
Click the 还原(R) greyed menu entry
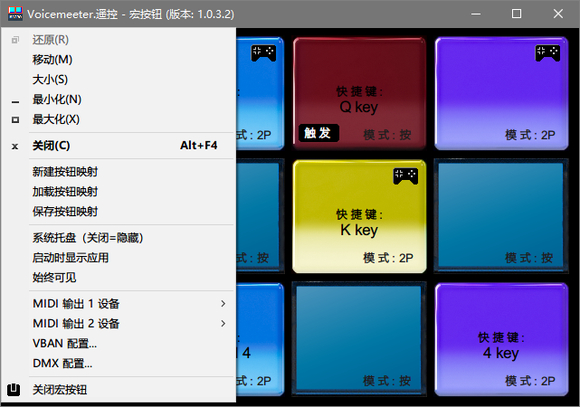click(x=118, y=40)
